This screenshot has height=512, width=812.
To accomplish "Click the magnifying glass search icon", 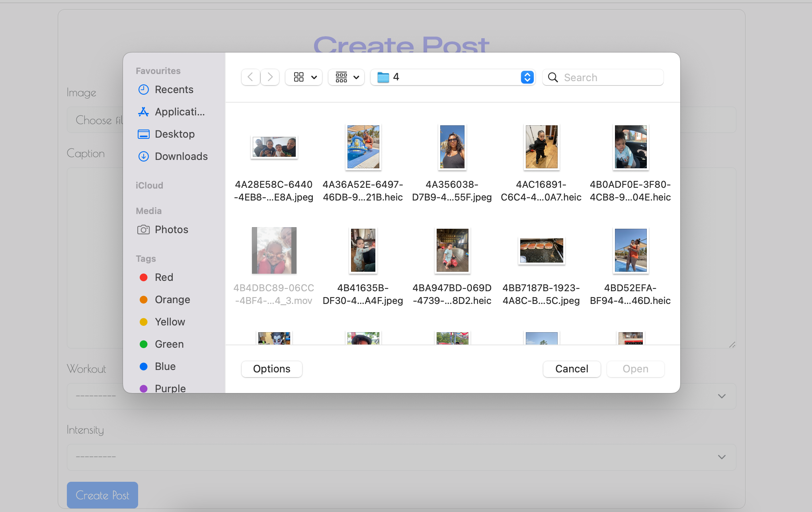I will click(x=552, y=77).
